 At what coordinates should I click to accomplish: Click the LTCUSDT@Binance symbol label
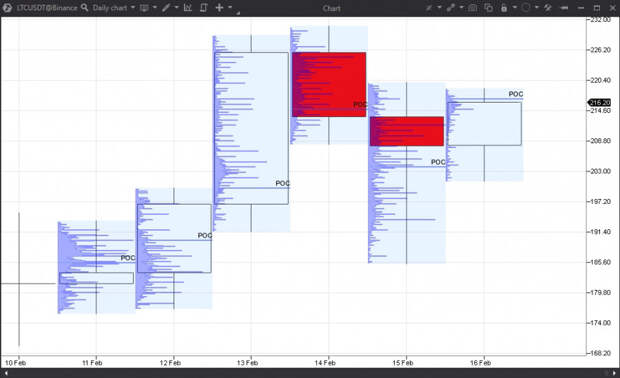coord(47,8)
